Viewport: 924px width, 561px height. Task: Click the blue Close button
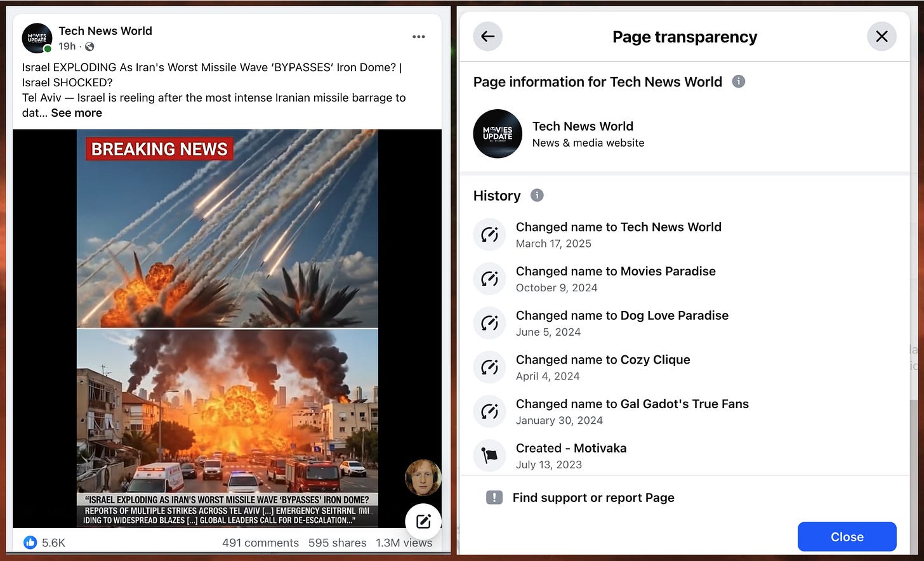[847, 536]
